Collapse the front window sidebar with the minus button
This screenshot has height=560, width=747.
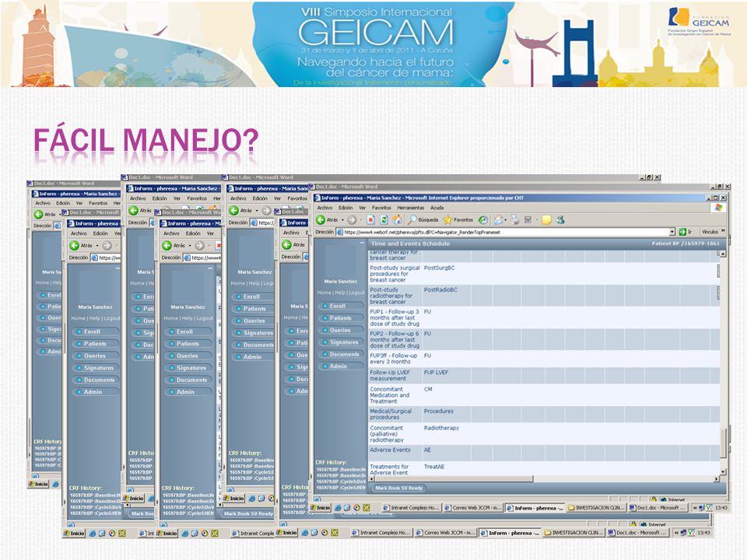point(362,243)
